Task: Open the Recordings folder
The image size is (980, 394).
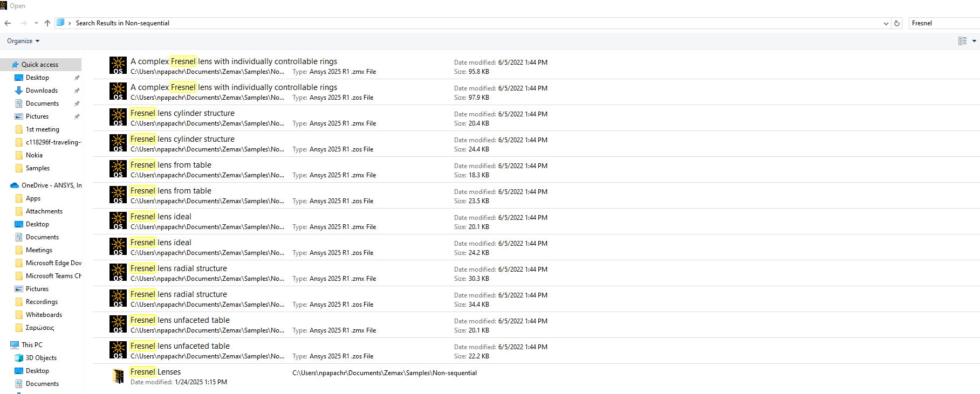Action: coord(42,302)
